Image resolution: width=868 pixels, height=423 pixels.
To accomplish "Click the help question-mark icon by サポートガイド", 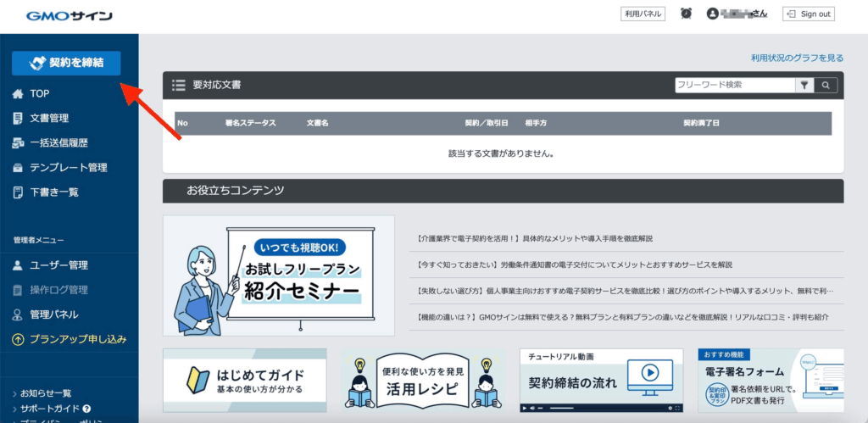I will (86, 409).
